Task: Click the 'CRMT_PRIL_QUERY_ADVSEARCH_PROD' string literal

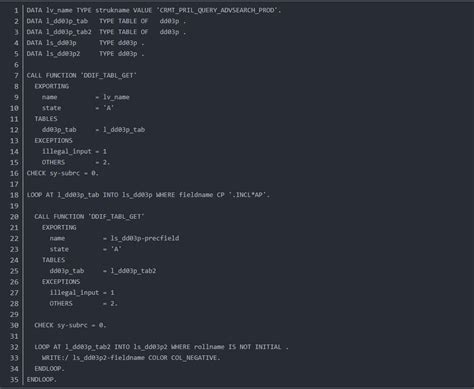Action: click(218, 10)
